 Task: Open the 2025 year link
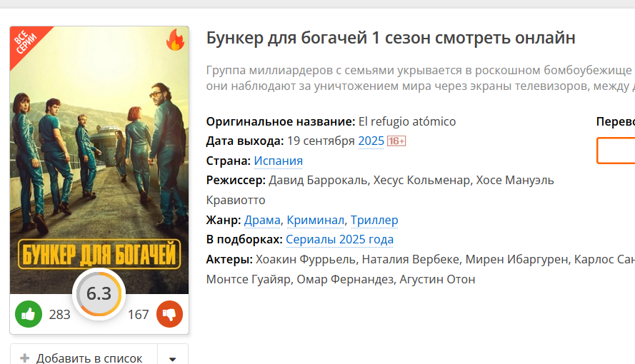coord(371,141)
